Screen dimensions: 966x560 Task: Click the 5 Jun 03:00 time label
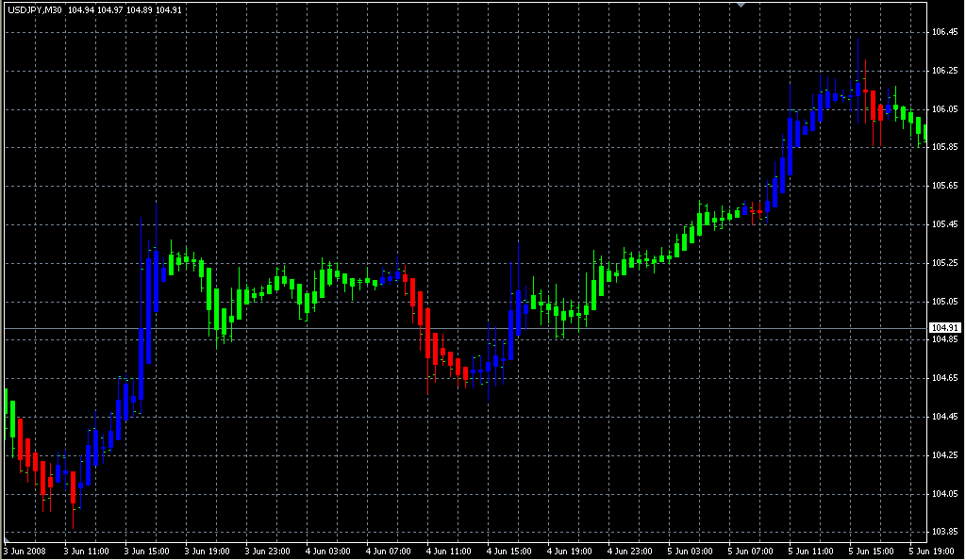[x=690, y=552]
